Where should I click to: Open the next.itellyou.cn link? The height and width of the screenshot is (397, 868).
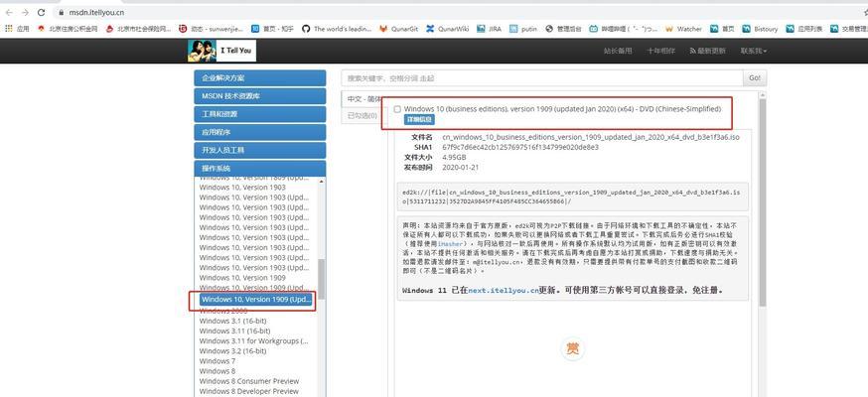504,290
